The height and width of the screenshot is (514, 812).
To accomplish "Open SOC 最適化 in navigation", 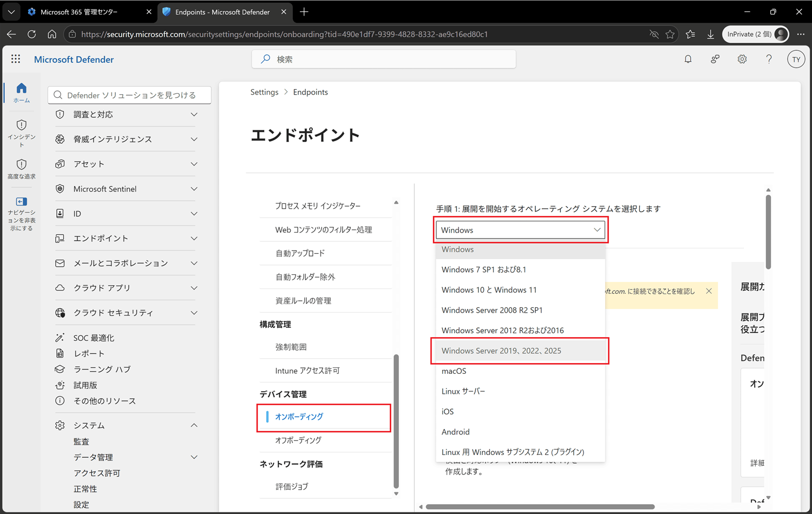I will point(94,338).
